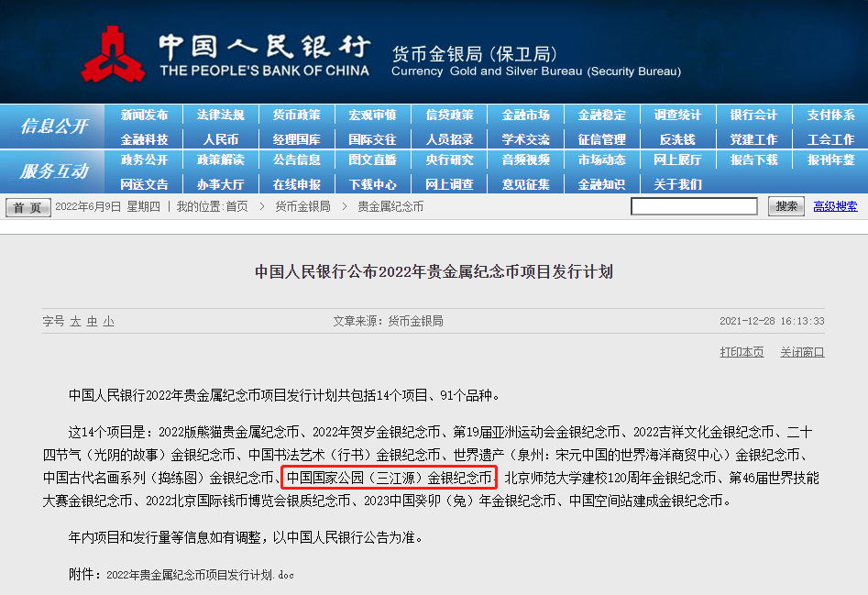Set font size to 小
Screen dimensions: 868x595
pos(108,321)
